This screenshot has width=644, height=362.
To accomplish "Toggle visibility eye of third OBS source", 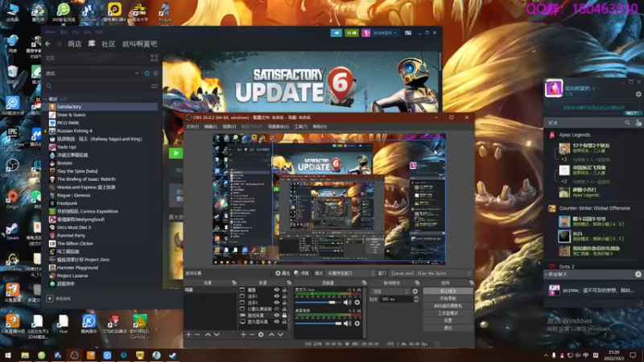I will pos(276,302).
